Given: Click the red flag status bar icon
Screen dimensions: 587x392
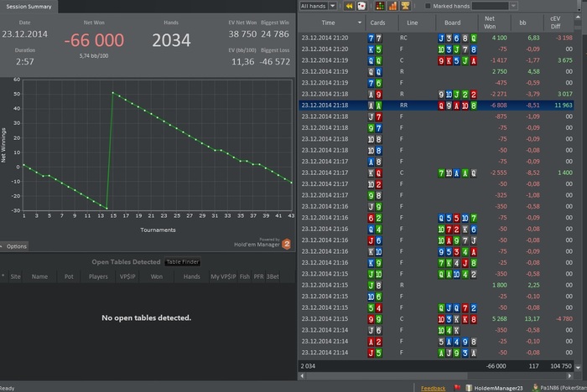Looking at the screenshot, I should [x=457, y=388].
